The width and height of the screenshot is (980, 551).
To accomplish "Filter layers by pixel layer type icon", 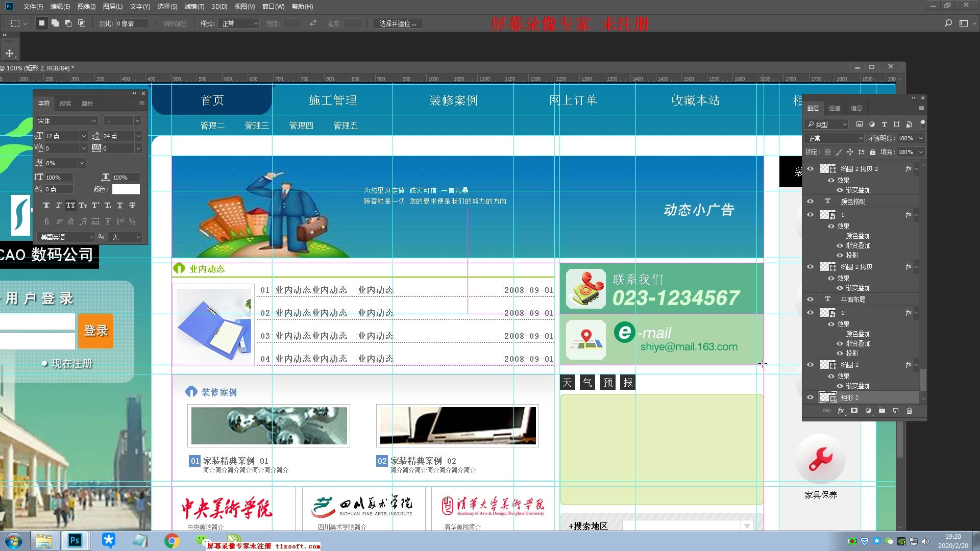I will (x=860, y=124).
